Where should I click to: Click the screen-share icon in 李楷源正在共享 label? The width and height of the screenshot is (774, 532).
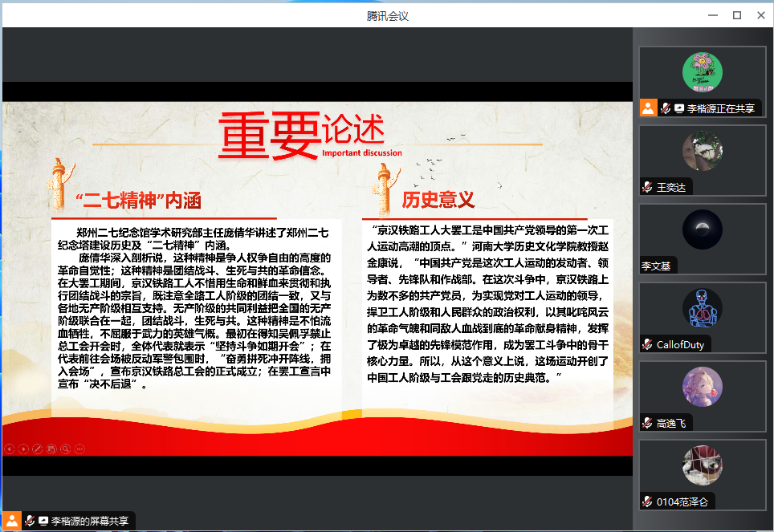point(679,108)
